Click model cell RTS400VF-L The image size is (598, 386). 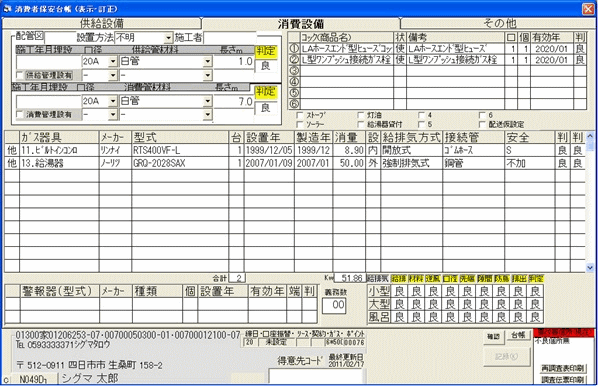(180, 150)
